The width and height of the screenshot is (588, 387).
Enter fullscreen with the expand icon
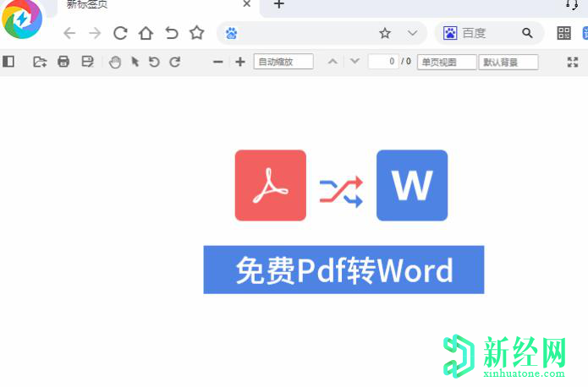coord(573,62)
